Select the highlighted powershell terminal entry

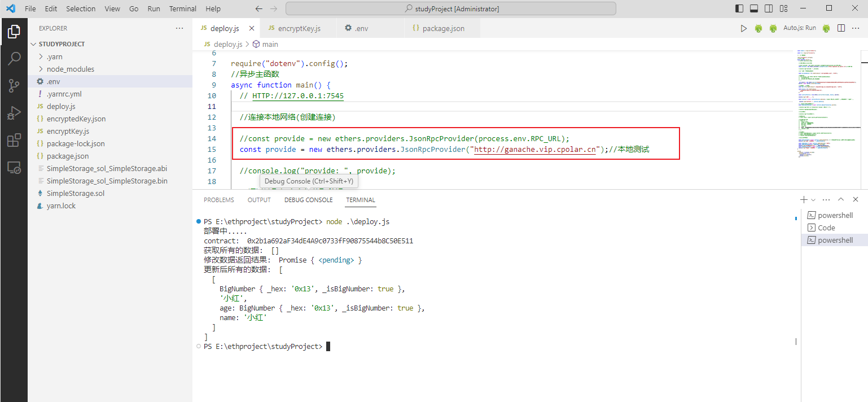835,240
